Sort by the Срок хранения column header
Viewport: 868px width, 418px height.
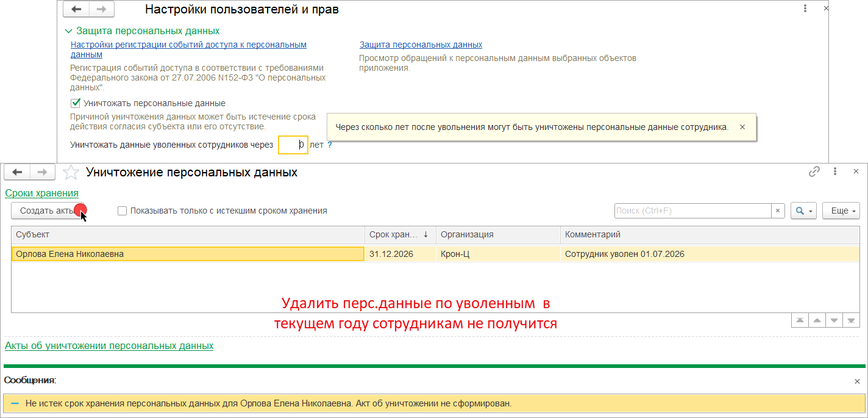coord(400,234)
